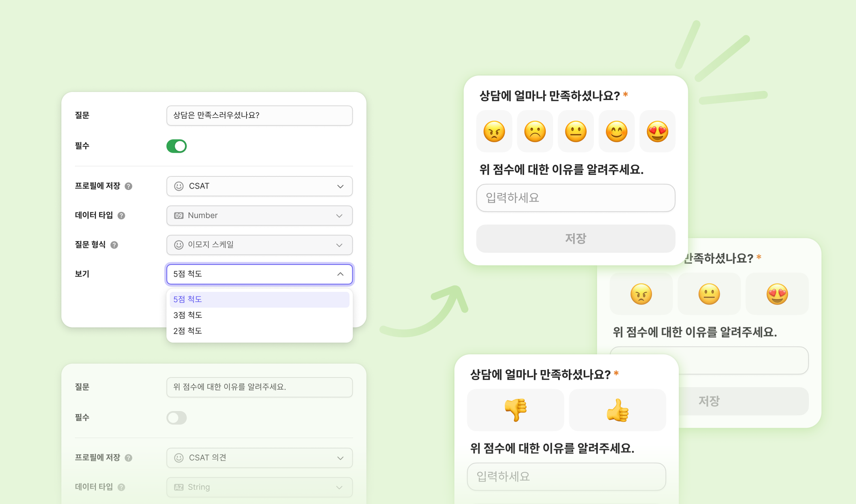Click help icon beside 데이터 타입 label

(x=122, y=216)
